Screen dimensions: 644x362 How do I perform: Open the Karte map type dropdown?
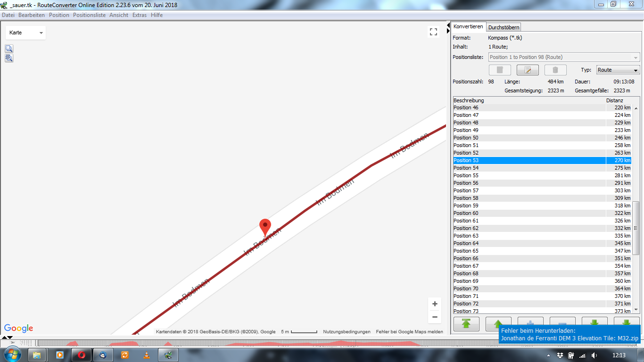[x=26, y=33]
